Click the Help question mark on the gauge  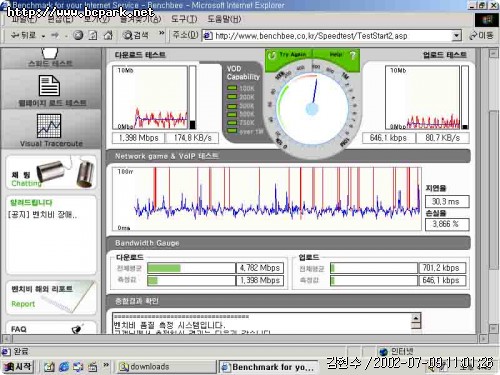pyautogui.click(x=352, y=55)
